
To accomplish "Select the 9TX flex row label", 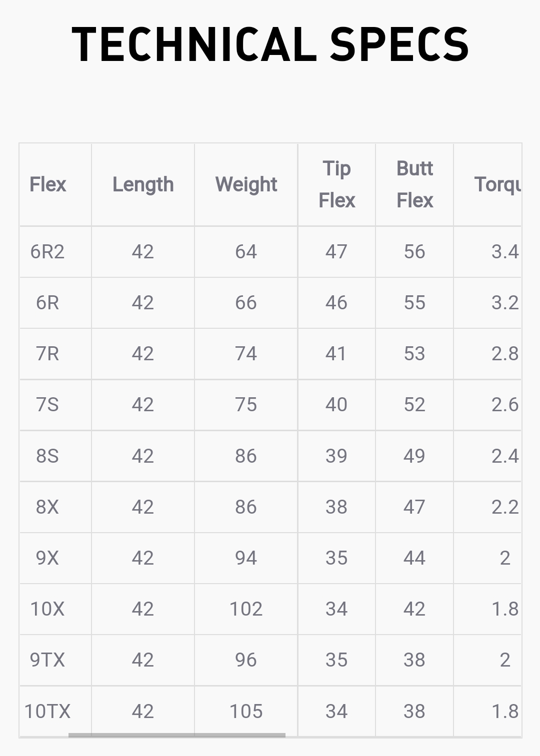I will 47,660.
